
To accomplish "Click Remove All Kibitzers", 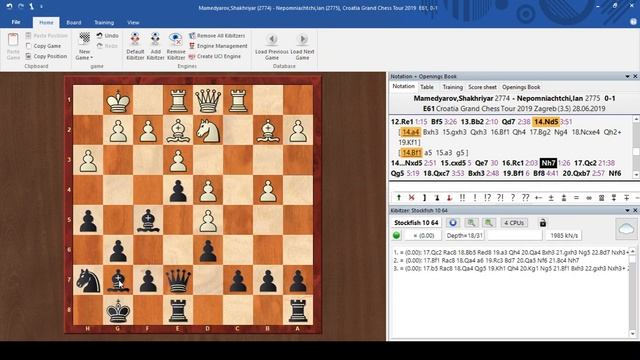I will pyautogui.click(x=217, y=36).
